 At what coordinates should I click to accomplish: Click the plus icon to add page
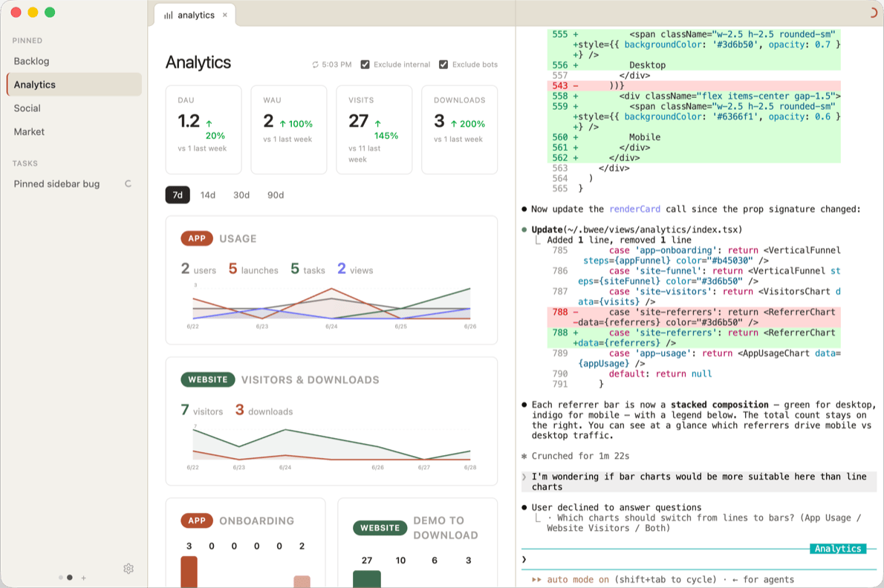coord(83,578)
